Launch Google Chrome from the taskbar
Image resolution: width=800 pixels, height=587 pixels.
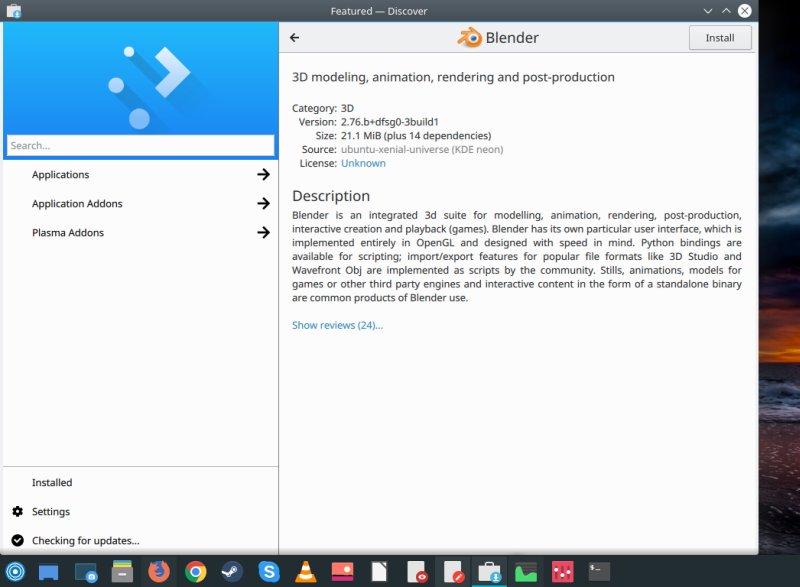coord(196,572)
